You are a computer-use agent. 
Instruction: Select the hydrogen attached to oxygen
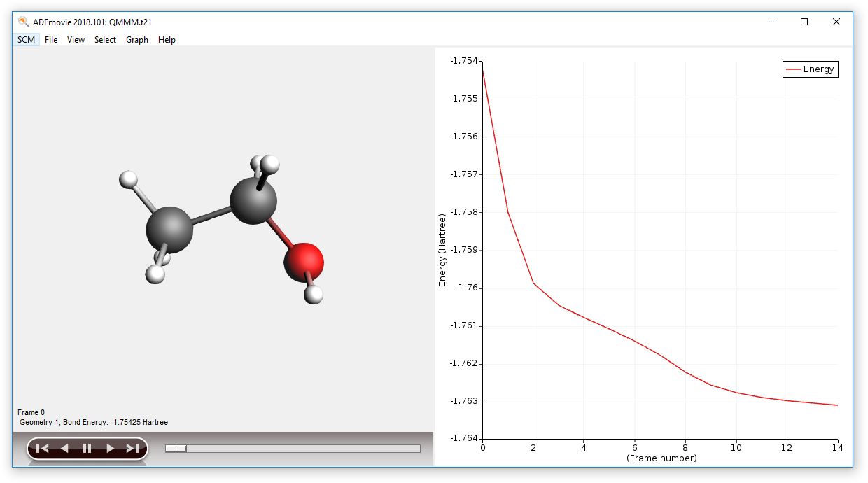tap(314, 294)
